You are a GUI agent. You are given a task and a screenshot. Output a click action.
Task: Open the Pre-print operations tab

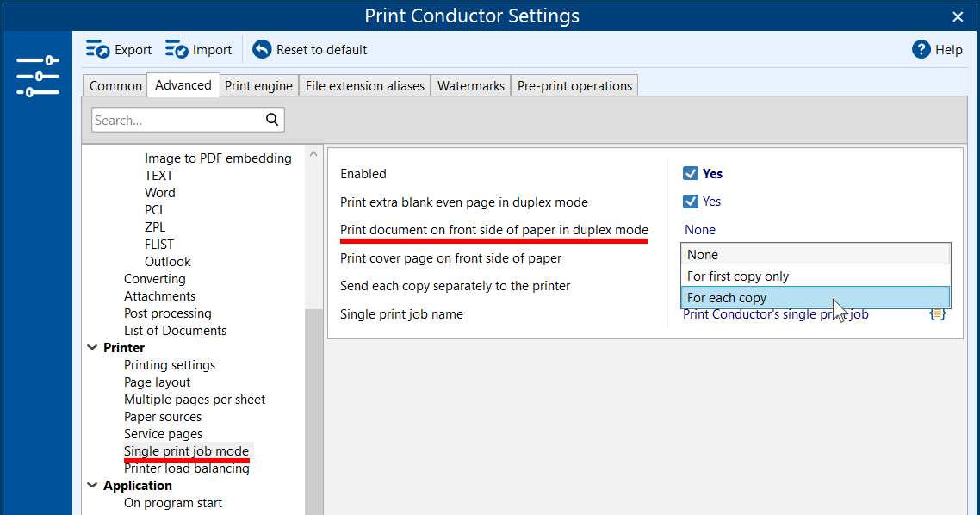(574, 85)
